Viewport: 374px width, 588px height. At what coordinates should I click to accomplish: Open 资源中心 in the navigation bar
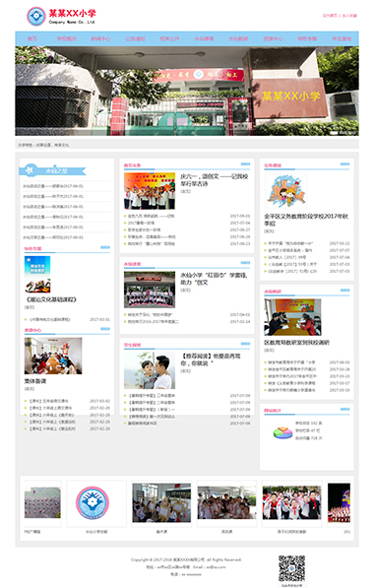(273, 38)
